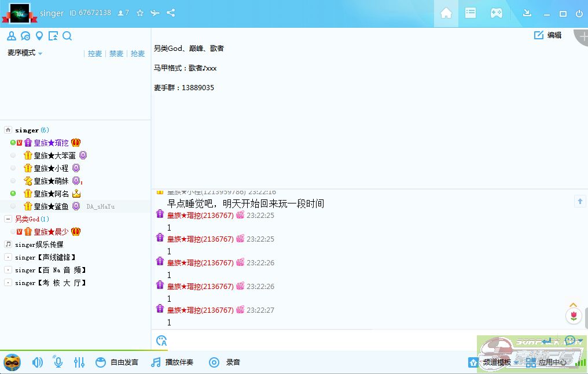
Task: Open the search magnifier icon
Action: click(x=67, y=36)
